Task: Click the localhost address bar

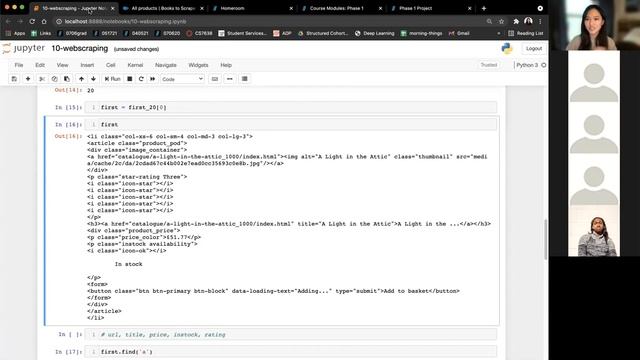Action: point(269,21)
